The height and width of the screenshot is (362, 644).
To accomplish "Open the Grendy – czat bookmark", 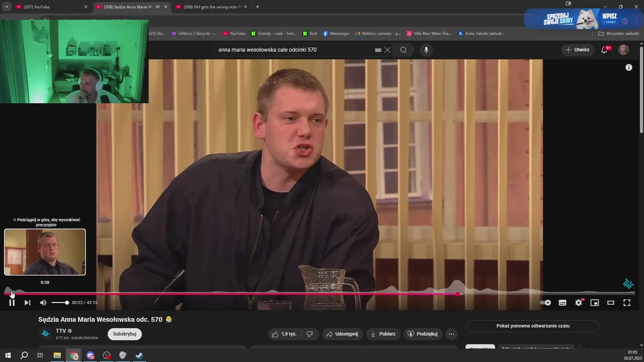I will 274,34.
